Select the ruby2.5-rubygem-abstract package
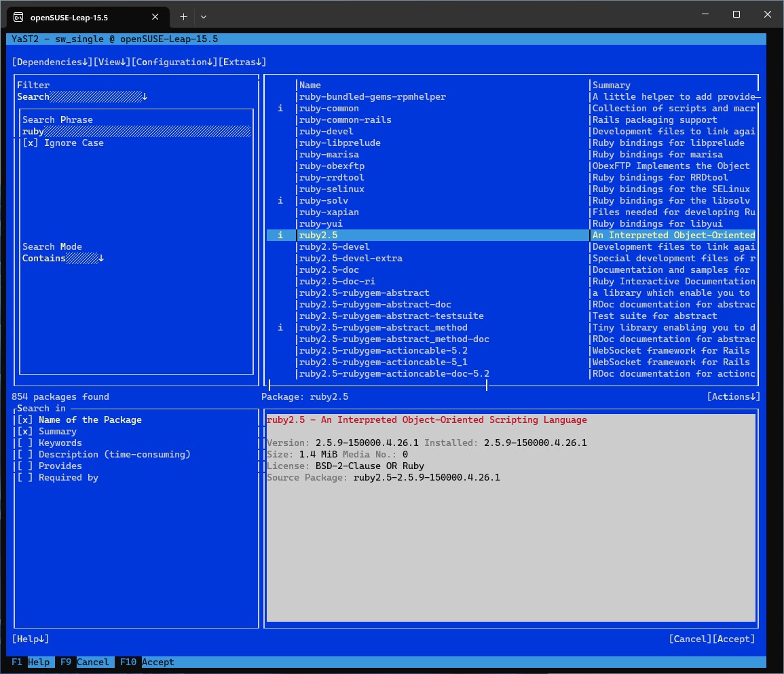Viewport: 784px width, 674px height. click(x=512, y=293)
